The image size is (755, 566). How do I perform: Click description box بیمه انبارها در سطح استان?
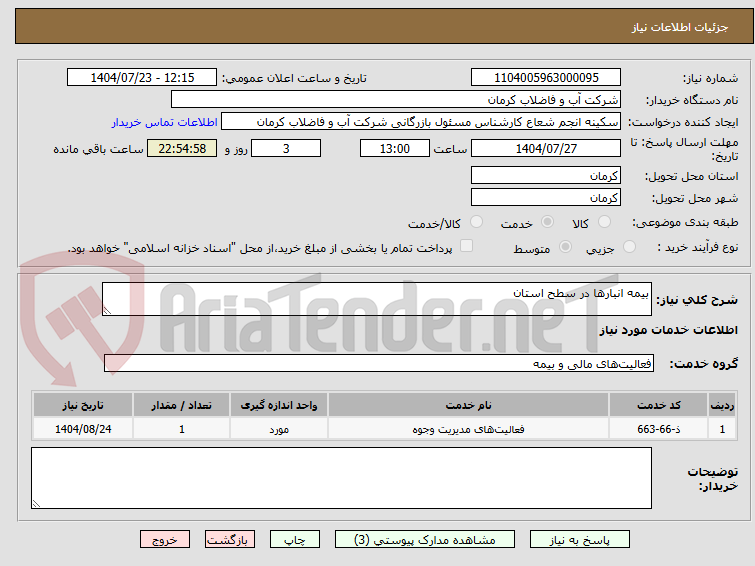pos(377,299)
